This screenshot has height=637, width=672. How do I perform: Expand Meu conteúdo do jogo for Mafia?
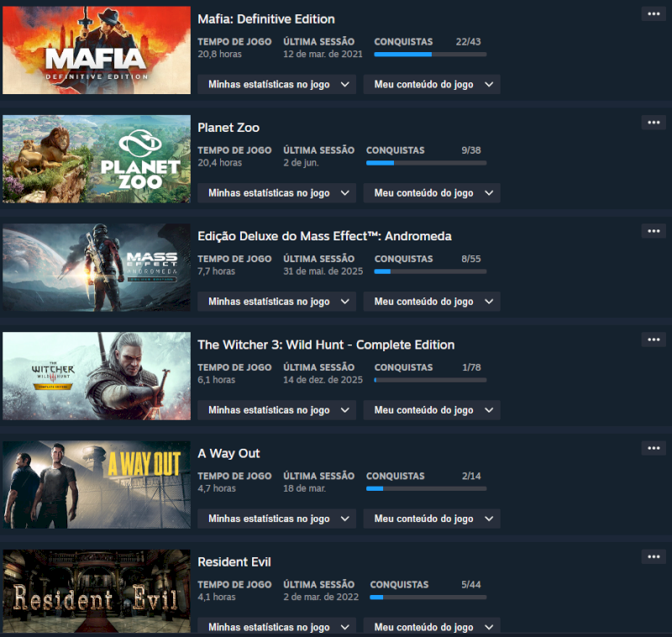[x=432, y=84]
